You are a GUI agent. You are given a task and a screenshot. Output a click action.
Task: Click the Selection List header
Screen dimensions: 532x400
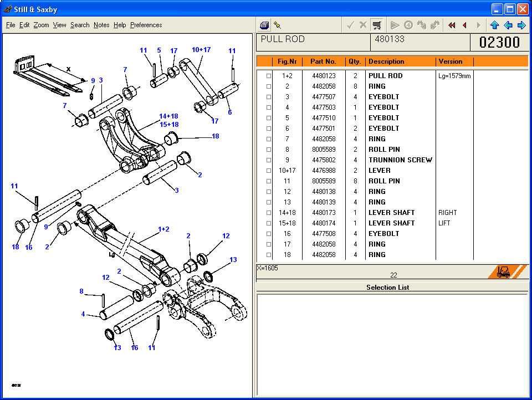point(388,288)
